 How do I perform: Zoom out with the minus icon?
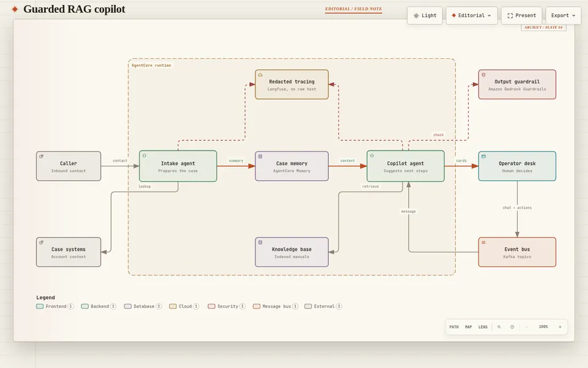coord(527,327)
